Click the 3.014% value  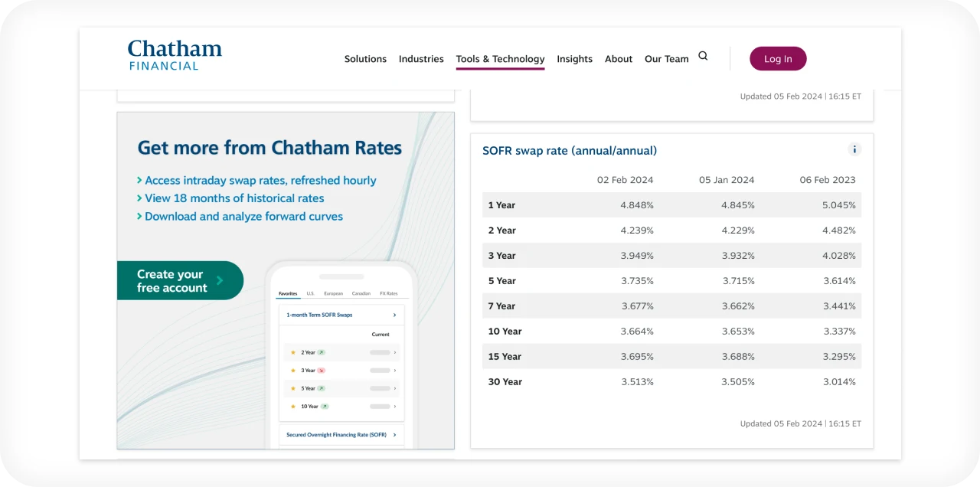[839, 382]
